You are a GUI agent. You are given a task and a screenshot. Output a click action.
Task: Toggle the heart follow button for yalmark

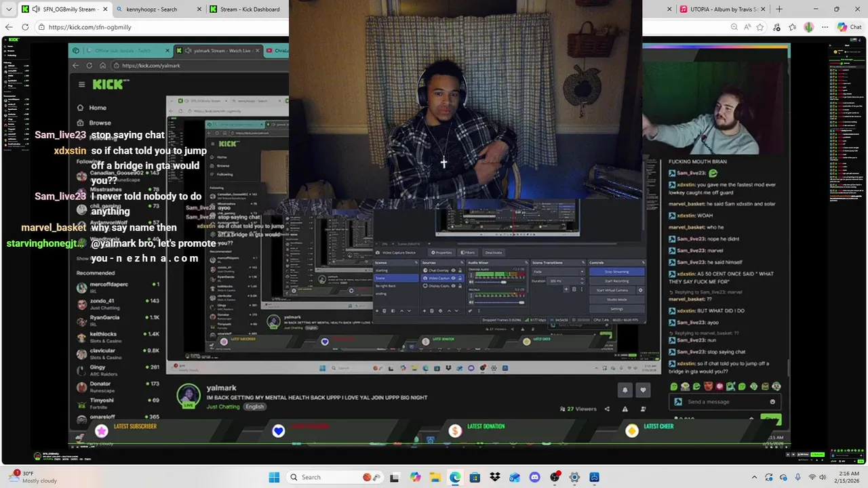pos(643,390)
